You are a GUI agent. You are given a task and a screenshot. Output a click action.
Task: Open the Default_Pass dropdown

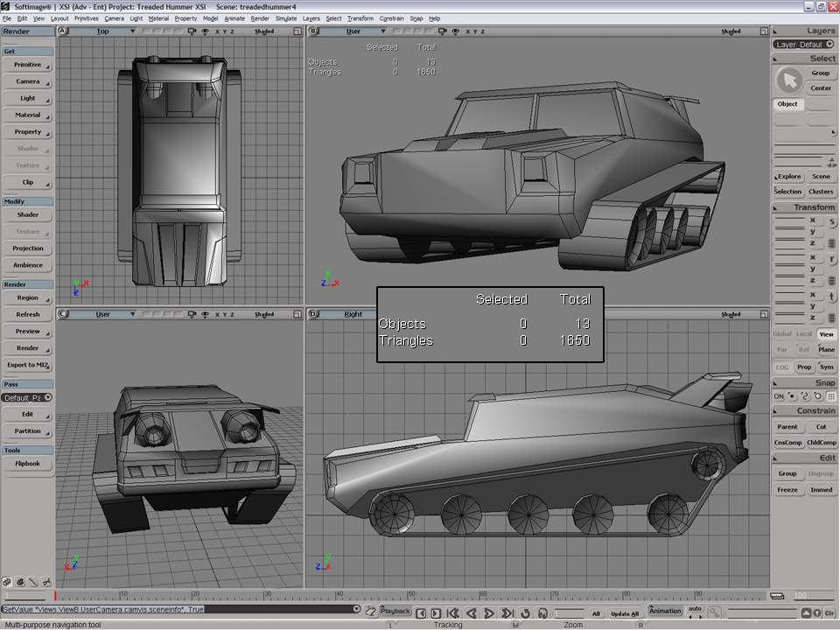click(27, 398)
